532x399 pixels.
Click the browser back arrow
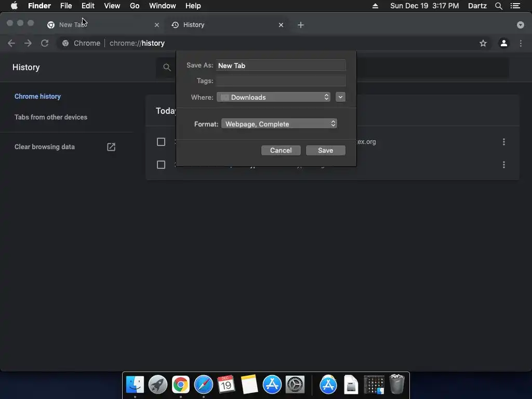point(11,43)
